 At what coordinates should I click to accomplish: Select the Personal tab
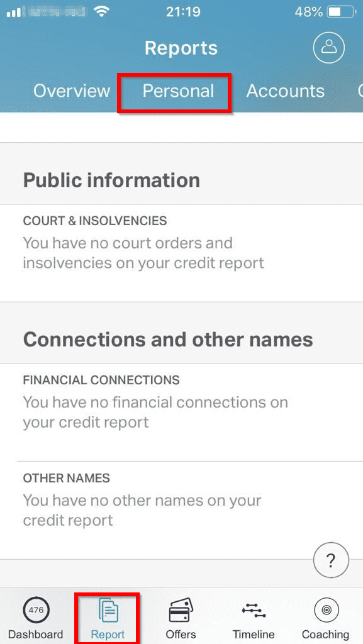pos(178,91)
